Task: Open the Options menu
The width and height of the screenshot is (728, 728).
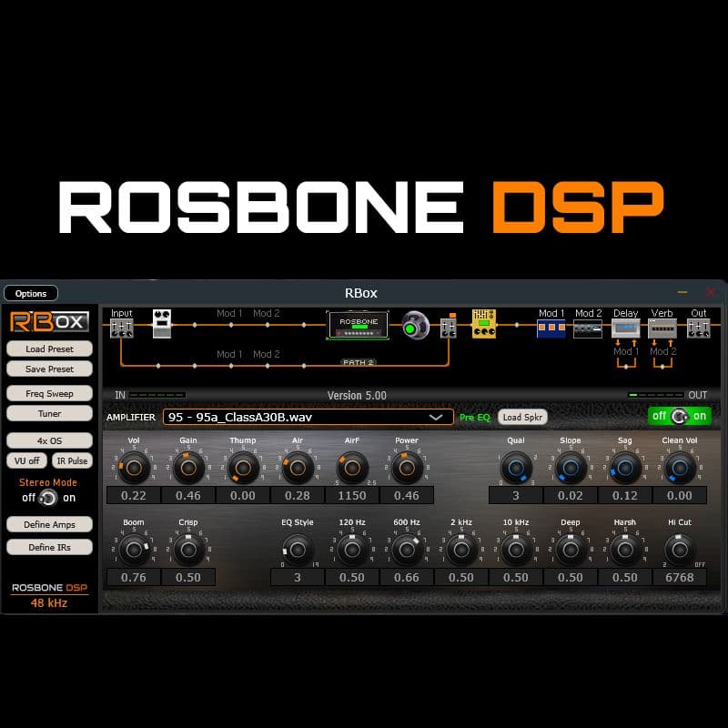Action: [31, 293]
